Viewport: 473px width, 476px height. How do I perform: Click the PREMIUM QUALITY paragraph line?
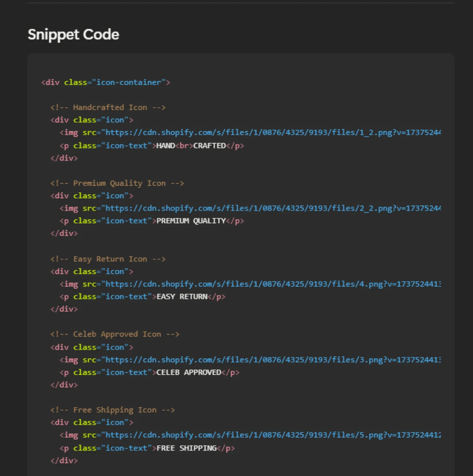pyautogui.click(x=152, y=221)
